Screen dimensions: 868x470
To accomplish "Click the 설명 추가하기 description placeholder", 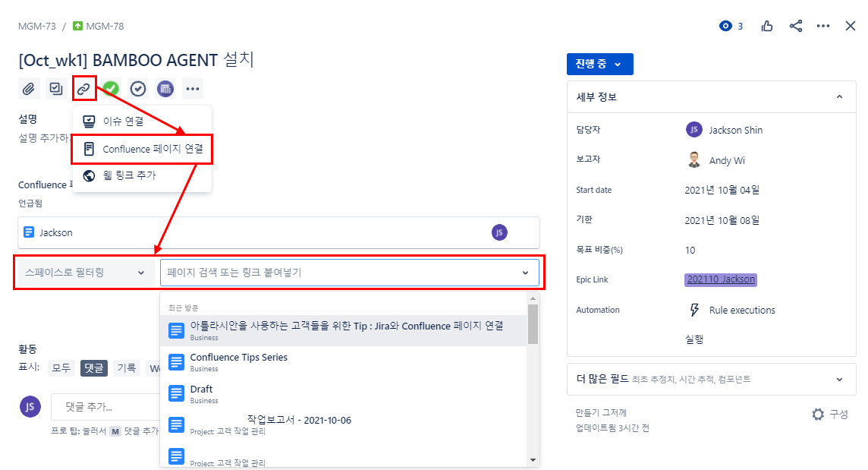I will click(45, 138).
